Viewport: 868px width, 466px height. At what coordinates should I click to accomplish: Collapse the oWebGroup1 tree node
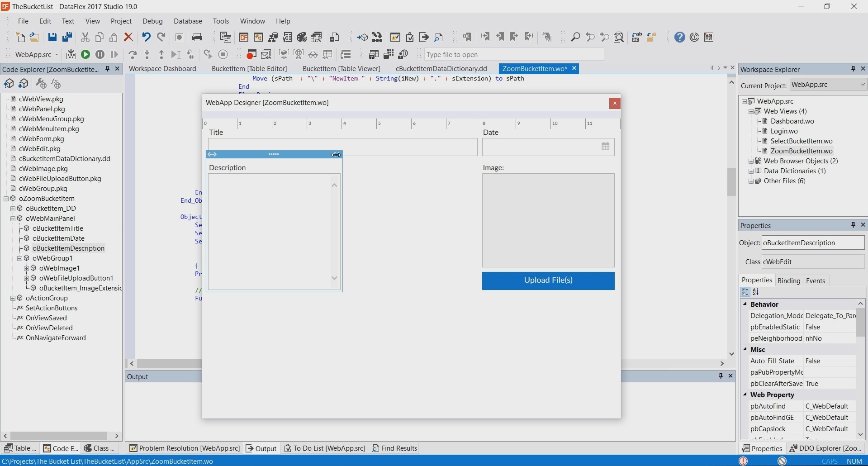click(20, 258)
